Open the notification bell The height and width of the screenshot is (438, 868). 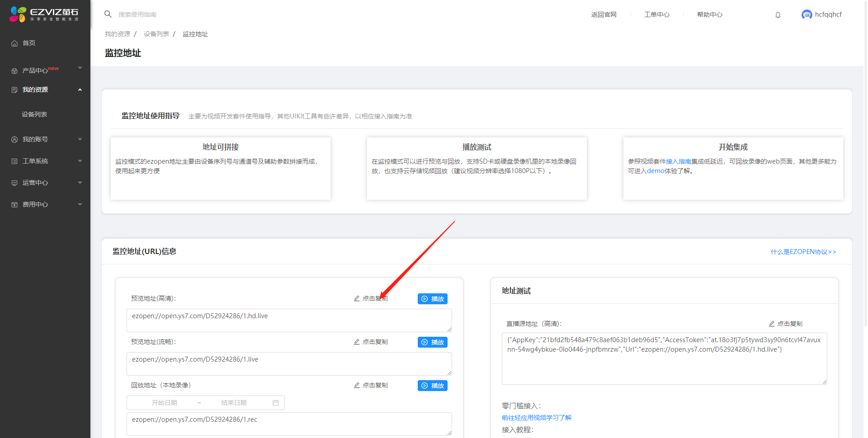(778, 15)
